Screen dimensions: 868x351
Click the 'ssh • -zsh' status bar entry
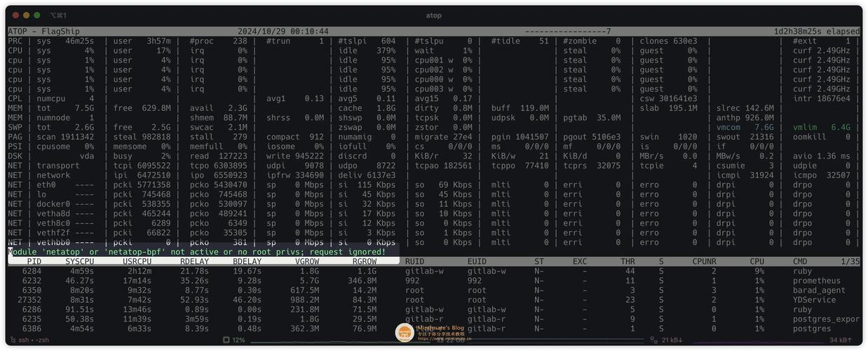(31, 340)
